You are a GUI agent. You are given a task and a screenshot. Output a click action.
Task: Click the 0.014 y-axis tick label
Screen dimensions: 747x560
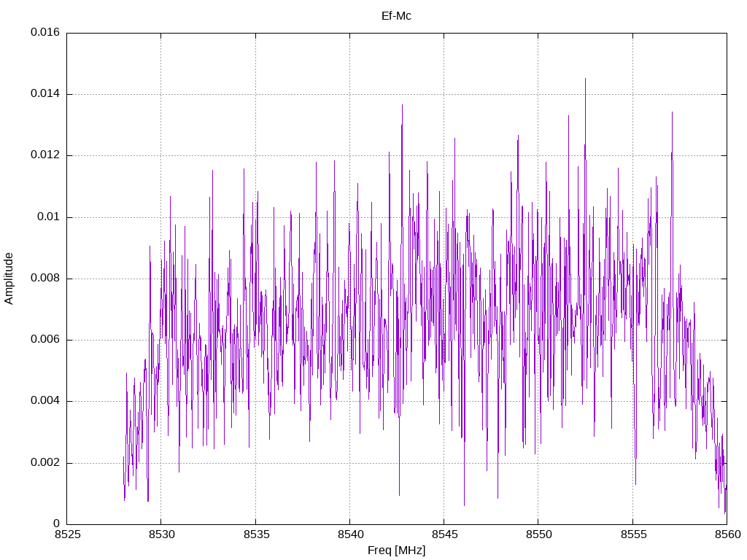[45, 94]
